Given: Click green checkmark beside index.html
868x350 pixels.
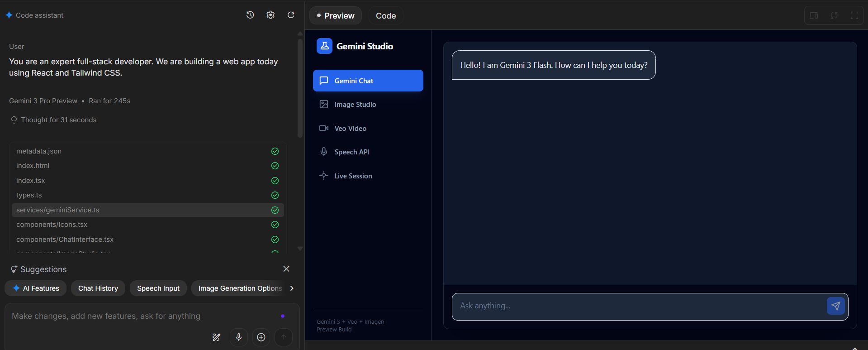Looking at the screenshot, I should (x=275, y=166).
